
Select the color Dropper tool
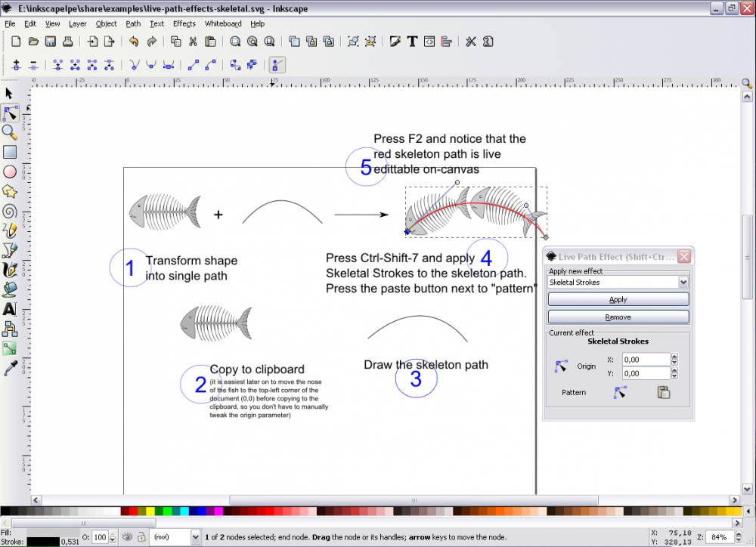point(10,368)
